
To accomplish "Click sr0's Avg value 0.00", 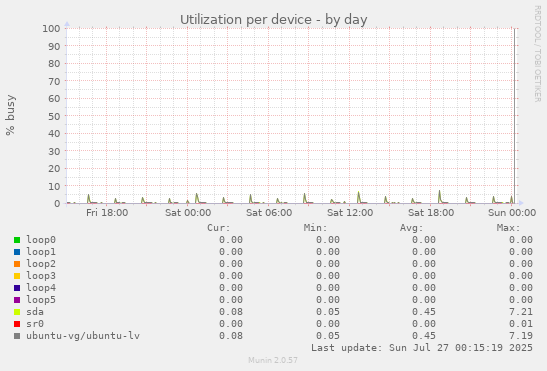I will point(424,324).
